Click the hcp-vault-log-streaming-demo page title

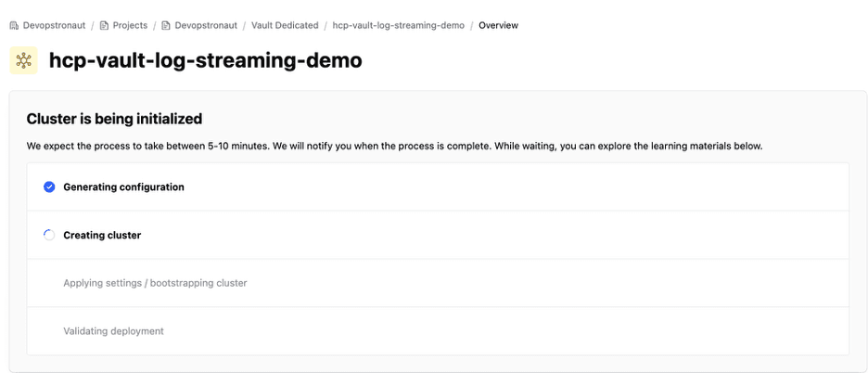click(205, 61)
